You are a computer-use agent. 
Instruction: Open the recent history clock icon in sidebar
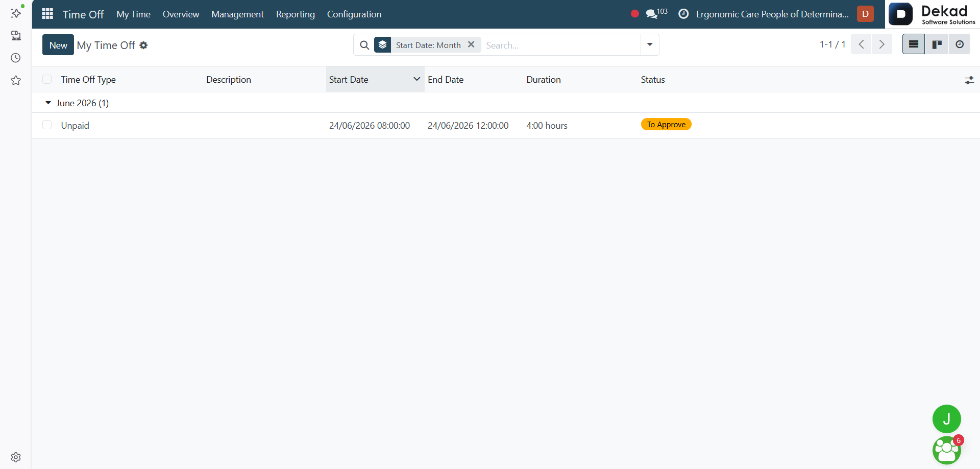(16, 58)
